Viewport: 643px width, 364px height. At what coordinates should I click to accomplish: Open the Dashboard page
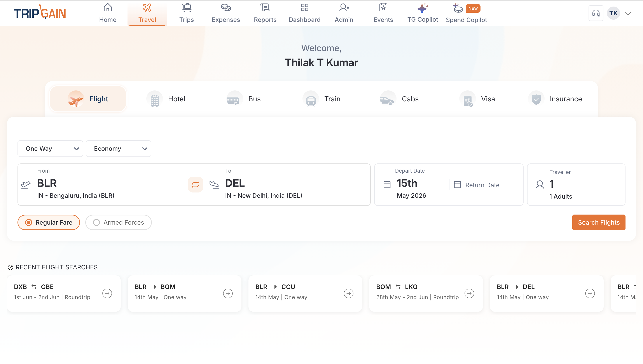(304, 13)
